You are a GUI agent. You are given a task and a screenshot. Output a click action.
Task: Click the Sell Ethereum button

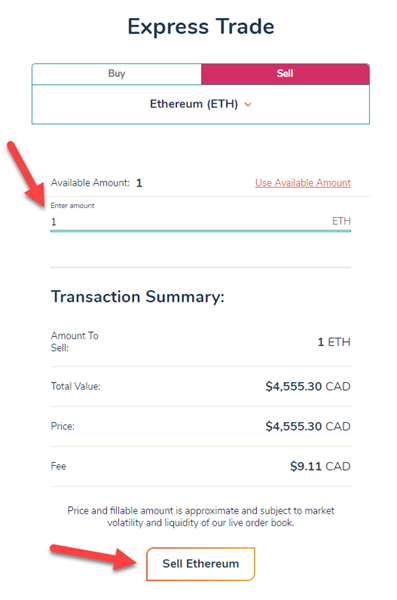click(201, 564)
